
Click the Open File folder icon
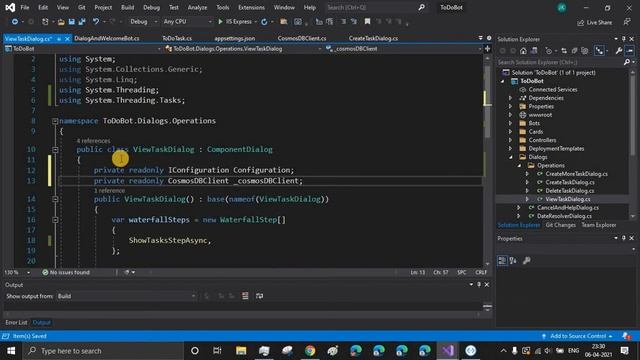pos(61,22)
